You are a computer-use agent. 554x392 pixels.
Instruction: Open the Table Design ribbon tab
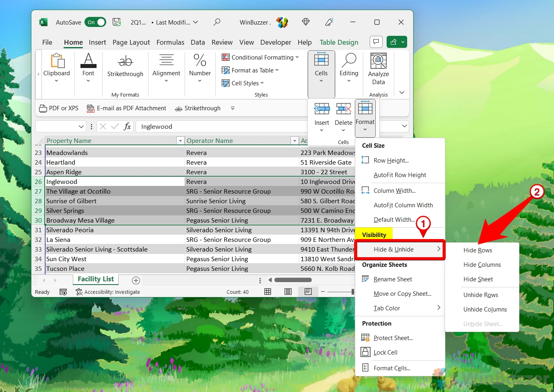tap(339, 42)
